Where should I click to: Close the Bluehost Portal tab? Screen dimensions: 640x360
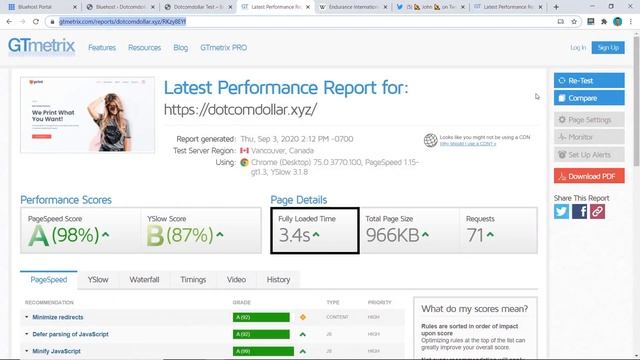[75, 7]
